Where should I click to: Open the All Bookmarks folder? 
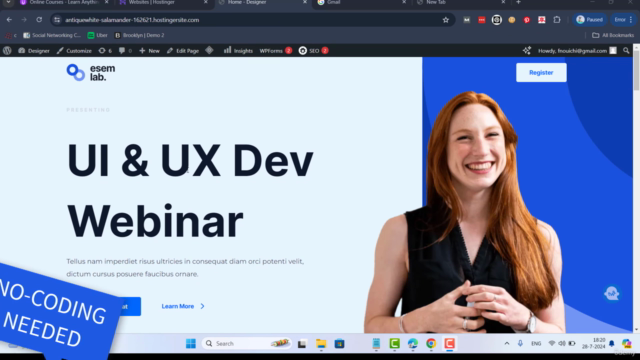613,36
